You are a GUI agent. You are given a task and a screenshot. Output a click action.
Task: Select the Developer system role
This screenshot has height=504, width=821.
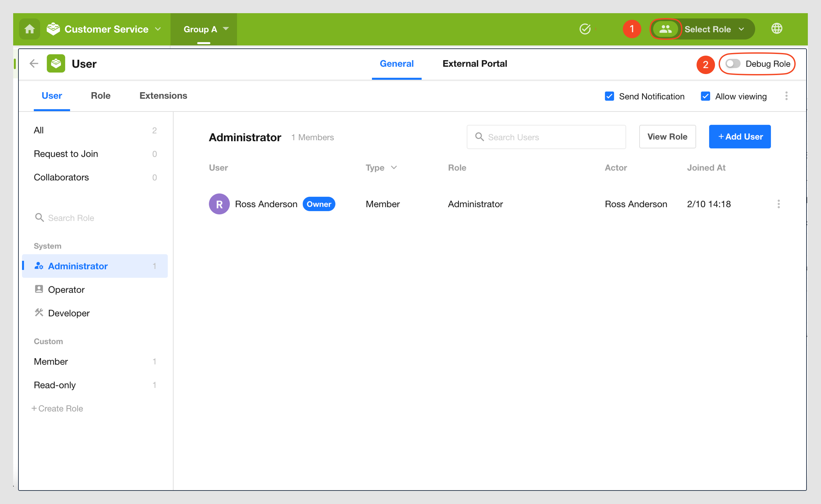click(x=95, y=313)
